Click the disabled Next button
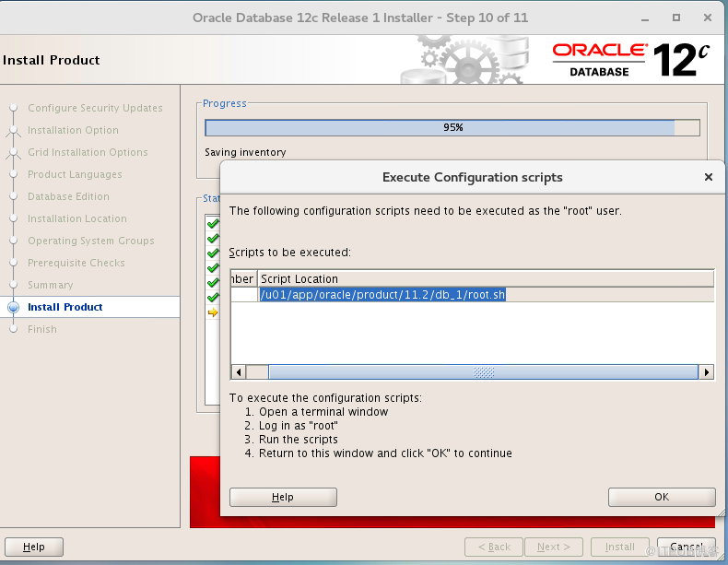The image size is (728, 565). tap(554, 547)
